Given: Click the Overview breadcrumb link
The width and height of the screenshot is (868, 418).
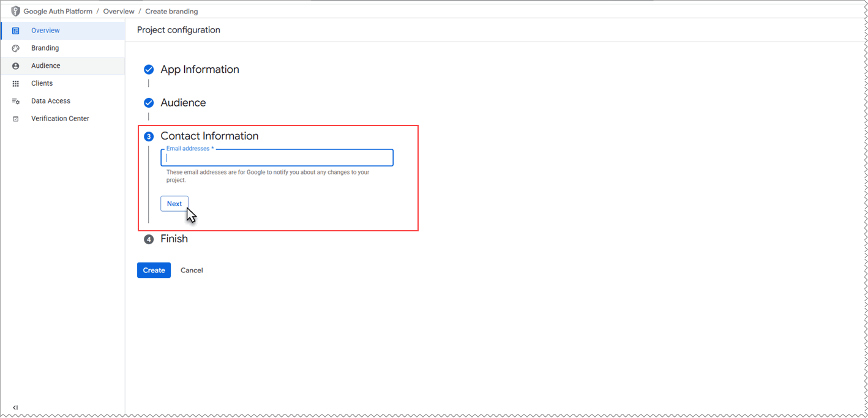Looking at the screenshot, I should tap(119, 12).
